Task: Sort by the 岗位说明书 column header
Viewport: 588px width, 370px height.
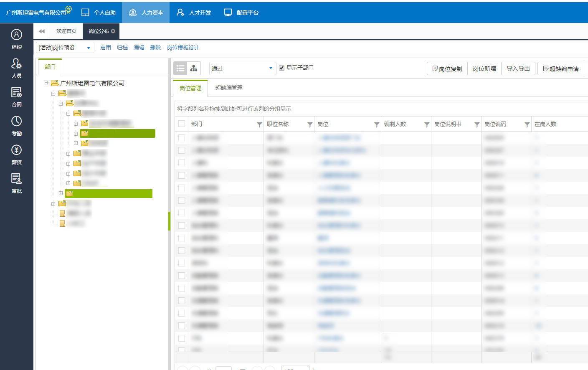Action: click(448, 124)
